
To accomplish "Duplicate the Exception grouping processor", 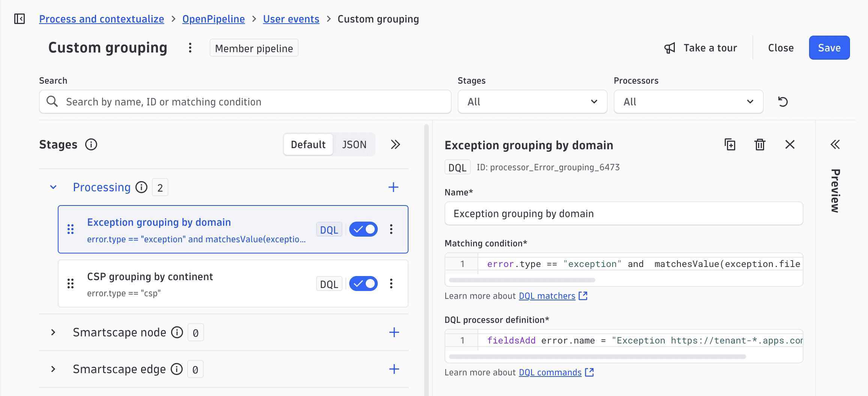I will tap(730, 144).
